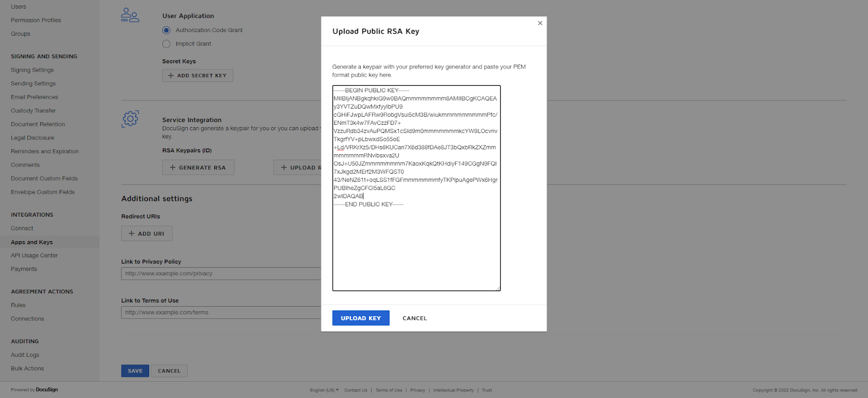Open Document Retention

click(38, 124)
